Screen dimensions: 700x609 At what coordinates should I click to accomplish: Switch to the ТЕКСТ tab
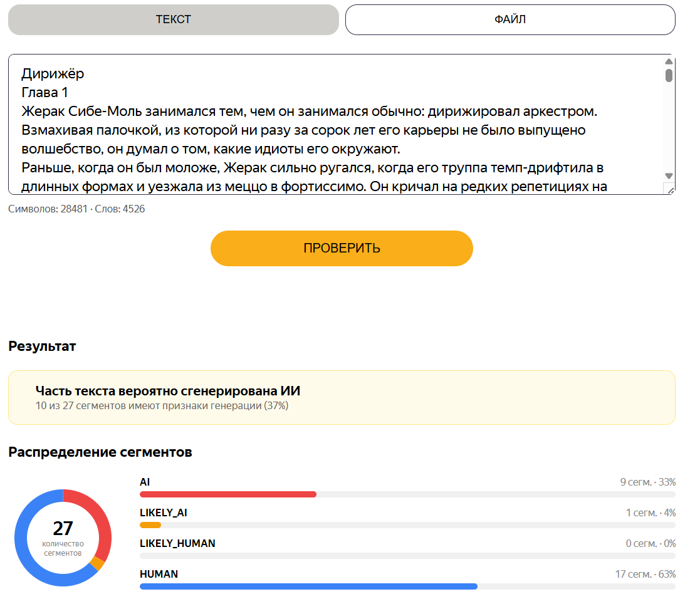tap(173, 19)
